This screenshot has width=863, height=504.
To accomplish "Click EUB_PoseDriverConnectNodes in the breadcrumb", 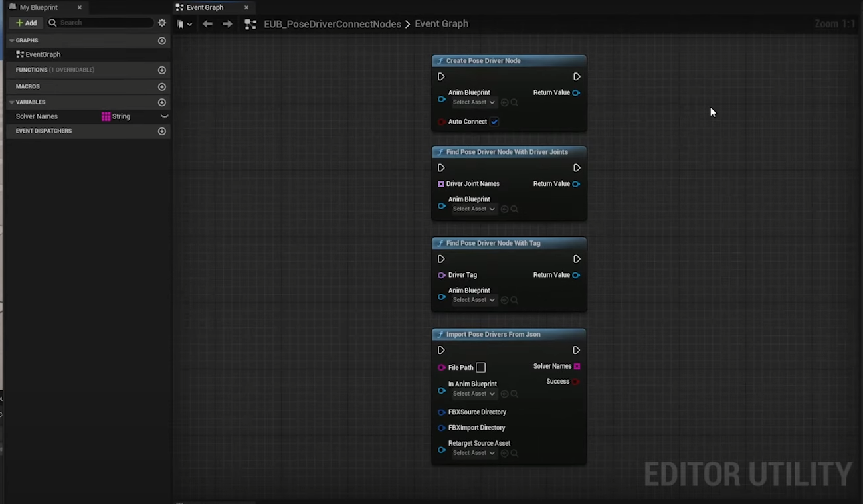I will pos(332,24).
